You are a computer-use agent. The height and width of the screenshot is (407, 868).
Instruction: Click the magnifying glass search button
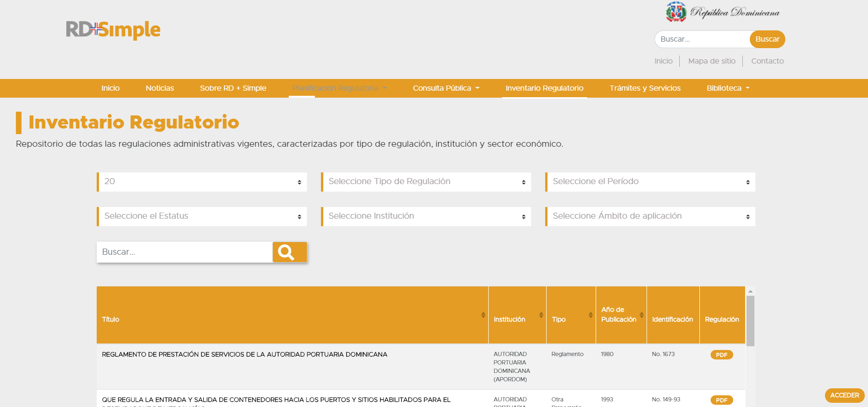click(x=289, y=252)
